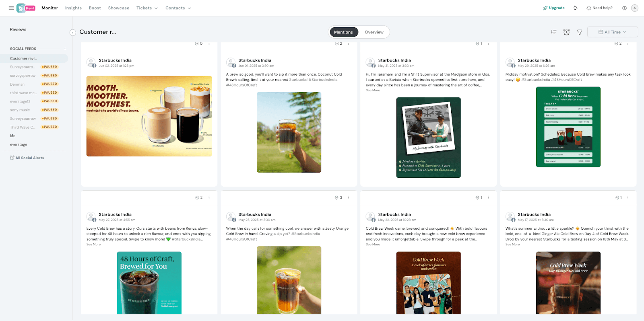Add a new social feed with plus icon

pyautogui.click(x=65, y=49)
